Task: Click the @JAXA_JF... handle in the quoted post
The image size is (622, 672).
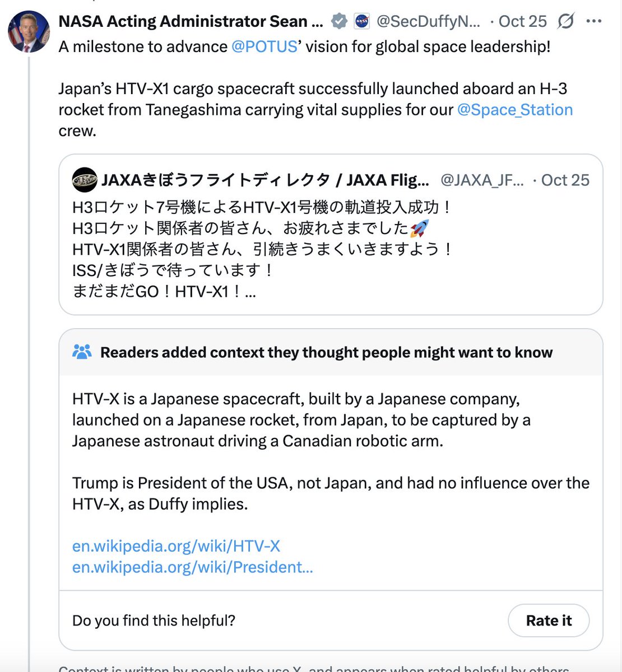Action: (x=482, y=180)
